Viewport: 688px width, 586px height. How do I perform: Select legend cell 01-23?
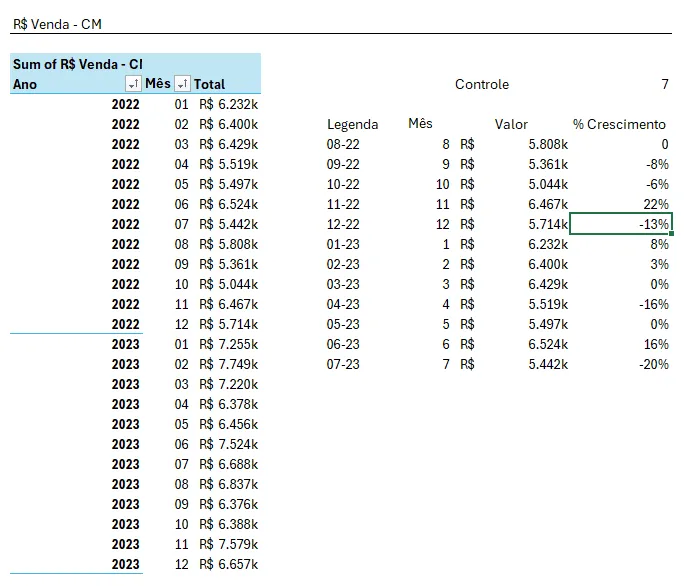[x=343, y=244]
